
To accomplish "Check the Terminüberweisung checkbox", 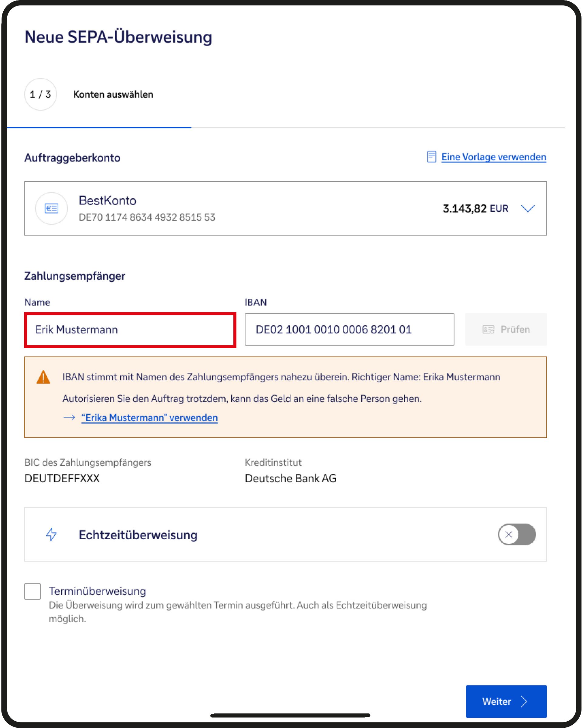I will click(32, 592).
